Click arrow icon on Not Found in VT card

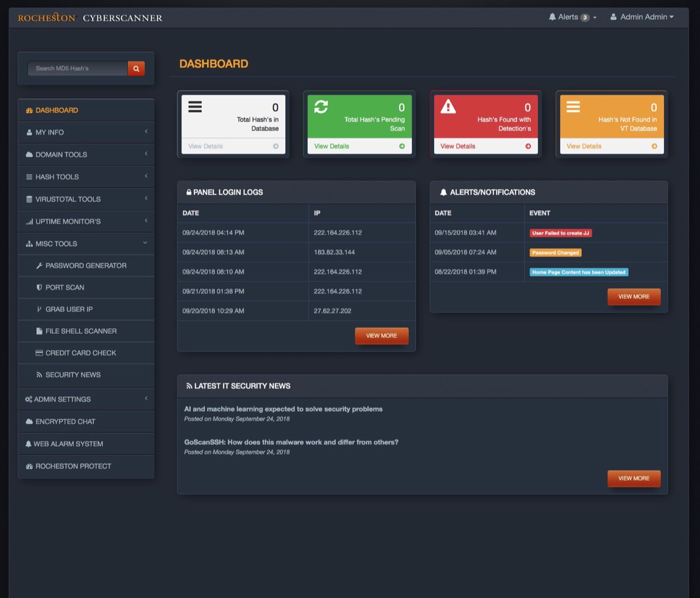(x=654, y=146)
